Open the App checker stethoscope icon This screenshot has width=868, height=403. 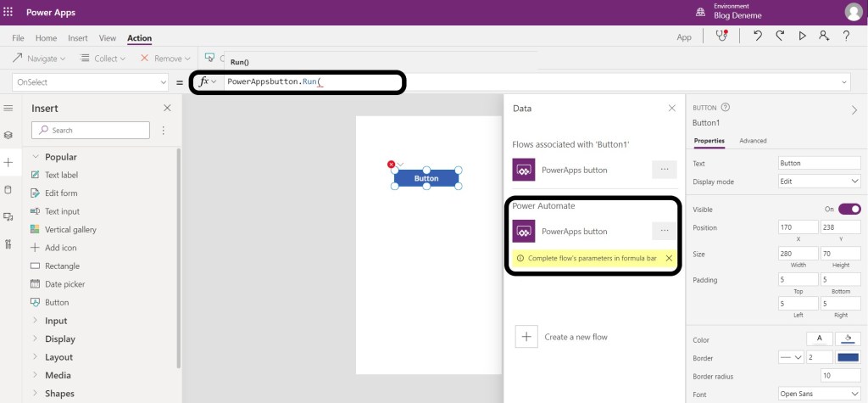pos(721,36)
